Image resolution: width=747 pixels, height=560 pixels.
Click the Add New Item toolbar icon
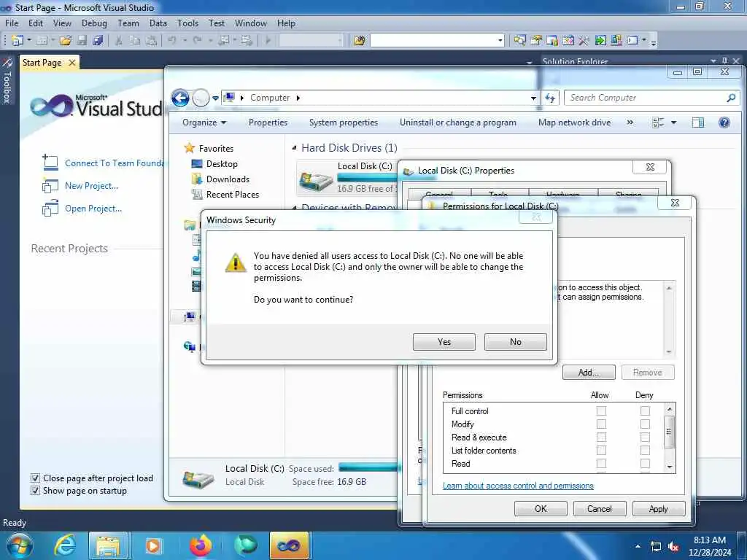[x=42, y=41]
